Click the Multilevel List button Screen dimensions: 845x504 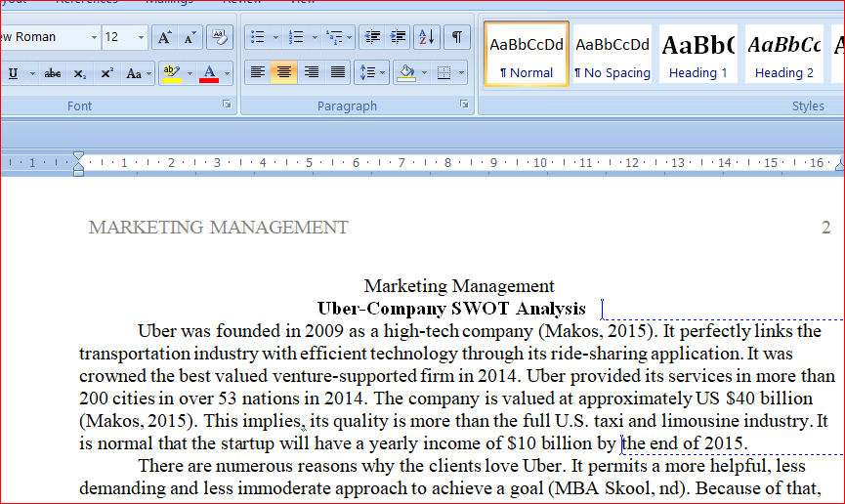[x=338, y=37]
